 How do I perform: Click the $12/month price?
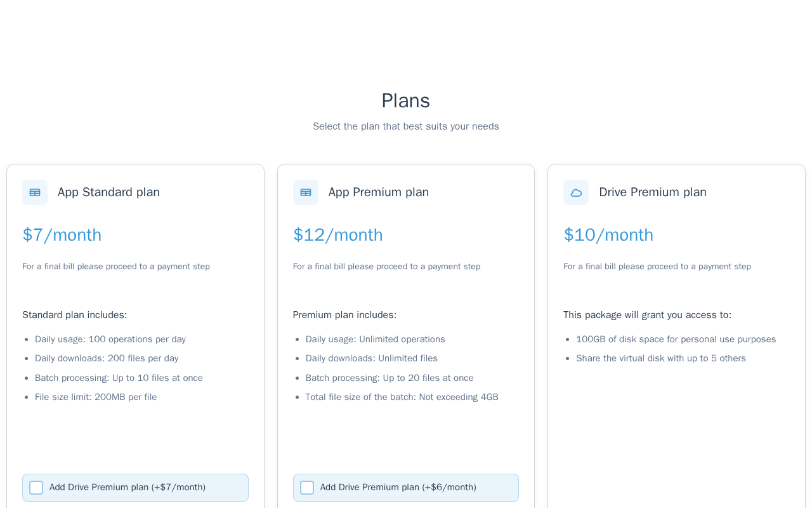pos(338,235)
